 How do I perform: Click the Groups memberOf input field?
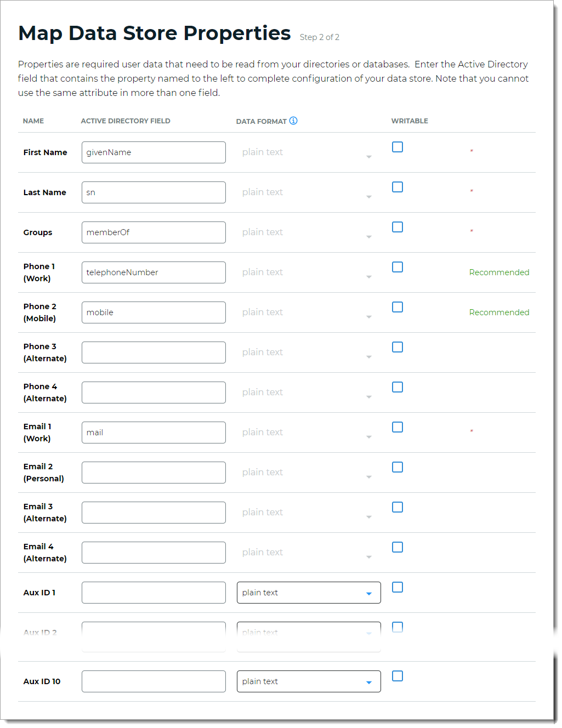point(154,232)
